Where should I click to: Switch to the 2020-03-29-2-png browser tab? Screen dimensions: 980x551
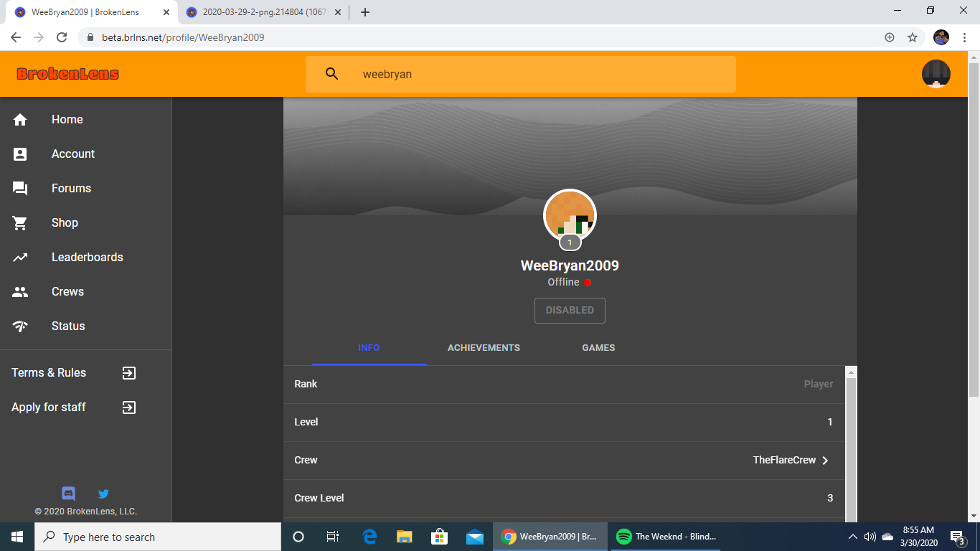[x=263, y=12]
